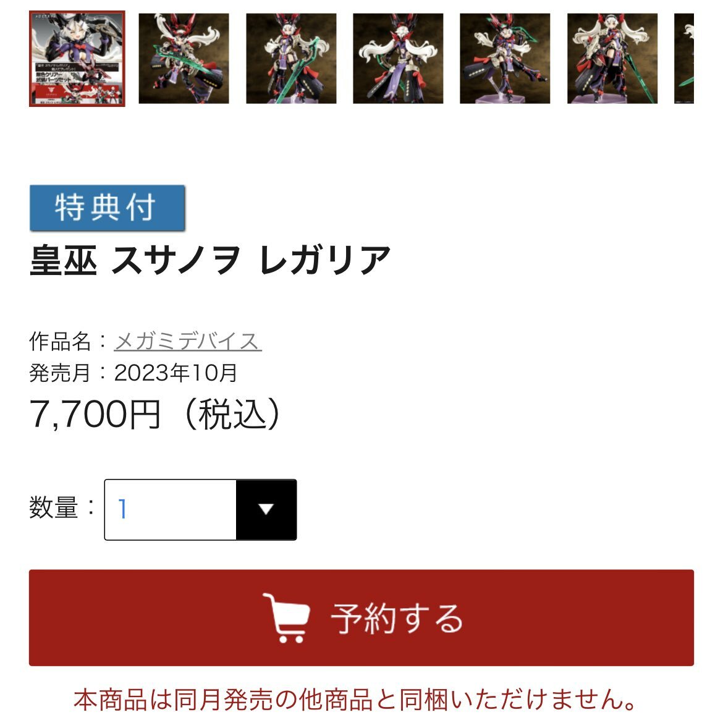Click the red 予約する reserve button
This screenshot has width=723, height=728.
tap(361, 617)
